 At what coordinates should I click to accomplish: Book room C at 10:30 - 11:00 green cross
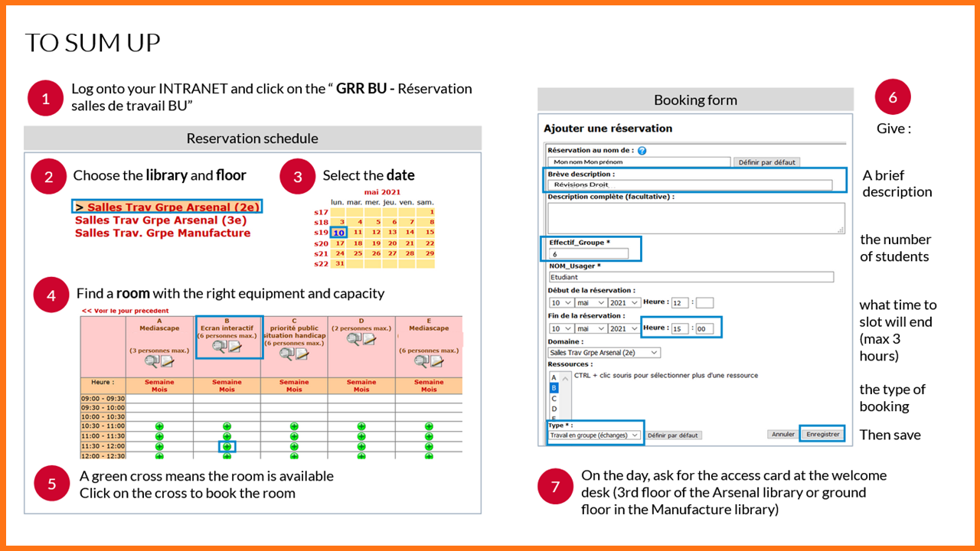pos(294,426)
